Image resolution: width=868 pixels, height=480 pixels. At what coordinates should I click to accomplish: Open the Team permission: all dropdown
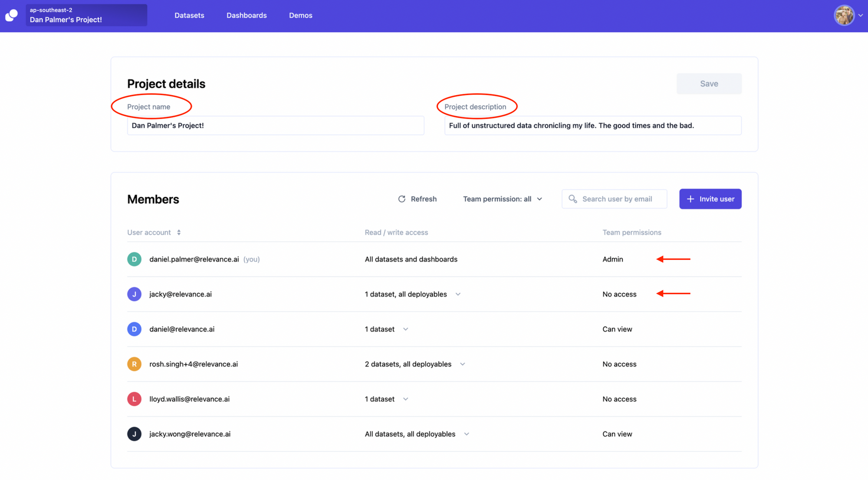pos(503,199)
